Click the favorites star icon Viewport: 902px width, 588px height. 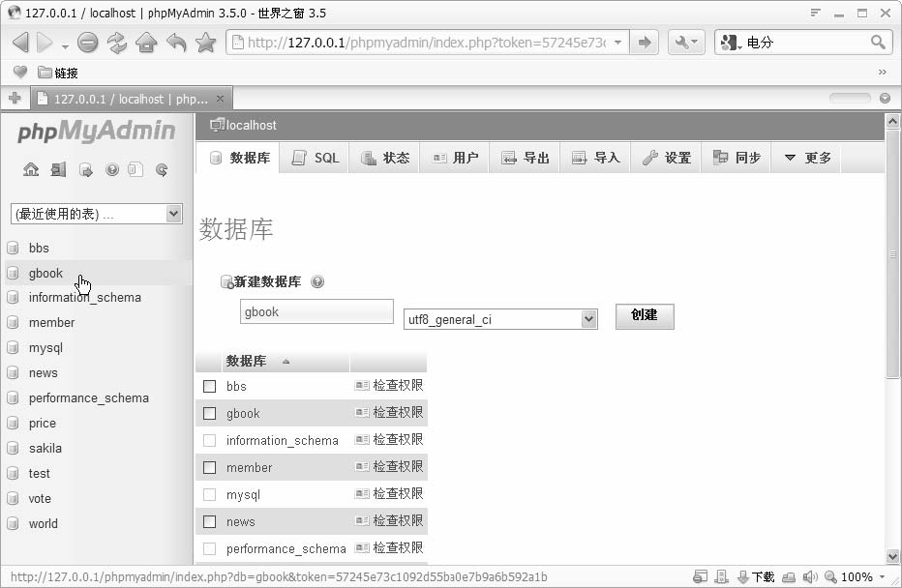(x=205, y=43)
